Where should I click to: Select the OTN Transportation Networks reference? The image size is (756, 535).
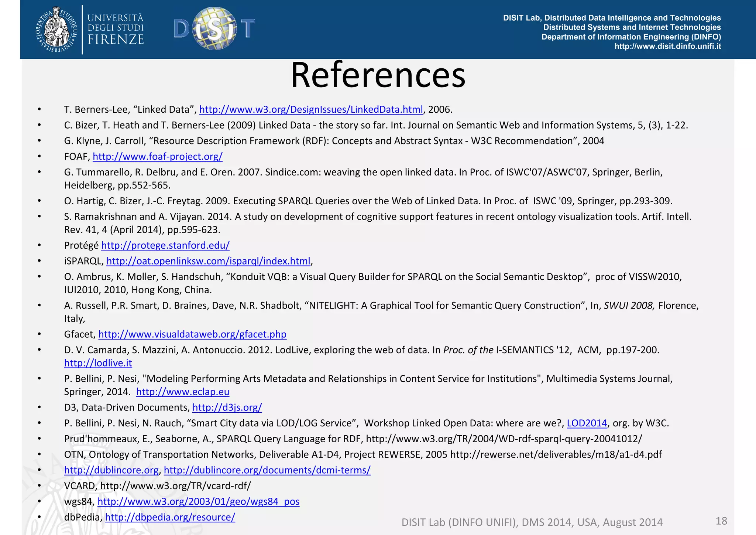[x=363, y=454]
